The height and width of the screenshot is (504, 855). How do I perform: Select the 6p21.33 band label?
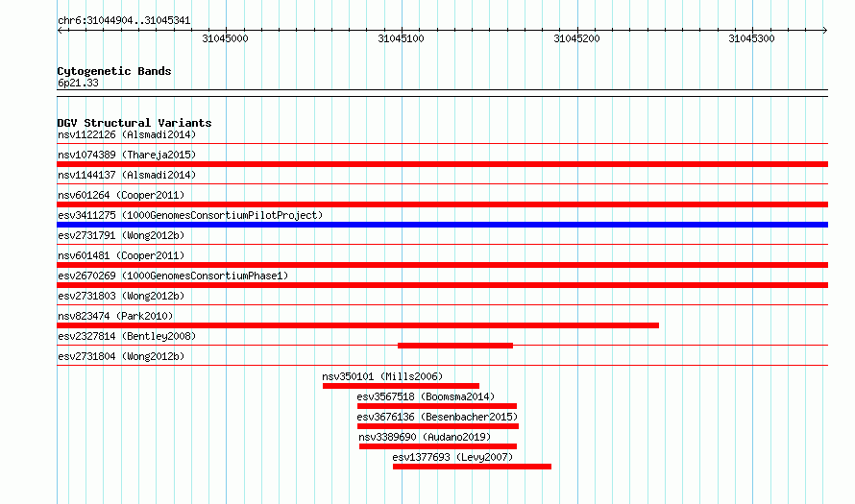(x=78, y=83)
